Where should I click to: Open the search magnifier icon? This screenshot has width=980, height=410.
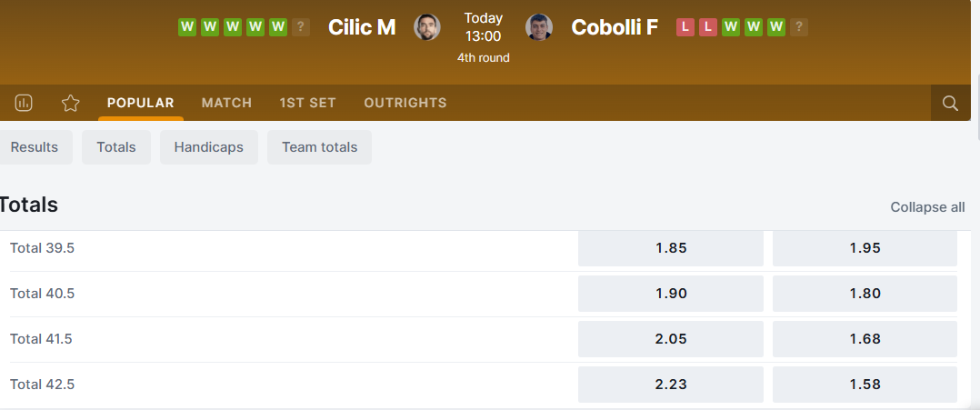pos(950,103)
